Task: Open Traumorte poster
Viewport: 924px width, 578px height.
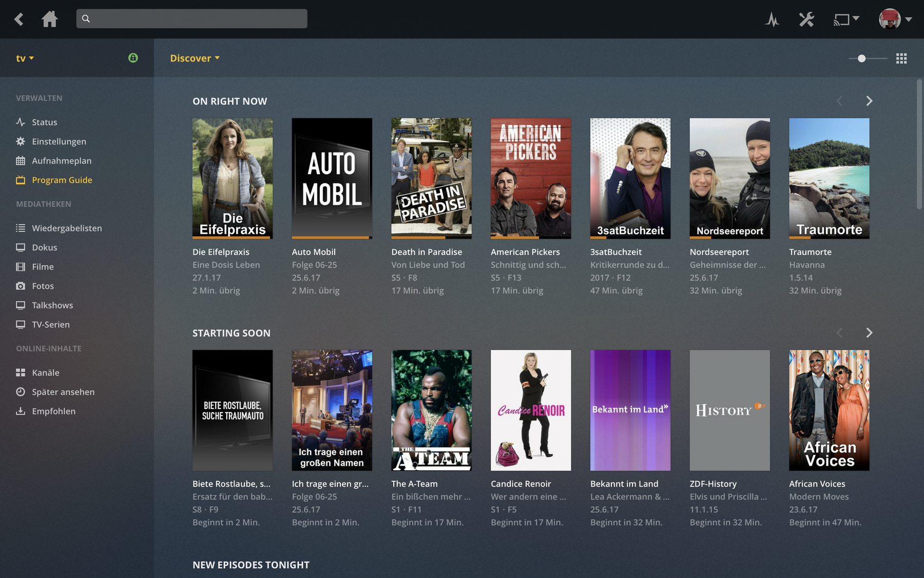Action: pyautogui.click(x=829, y=178)
